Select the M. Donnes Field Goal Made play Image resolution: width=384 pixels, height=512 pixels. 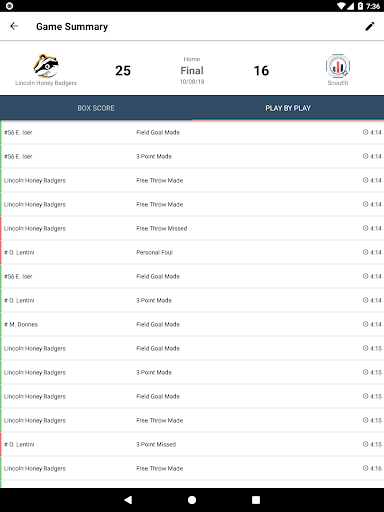[x=192, y=324]
